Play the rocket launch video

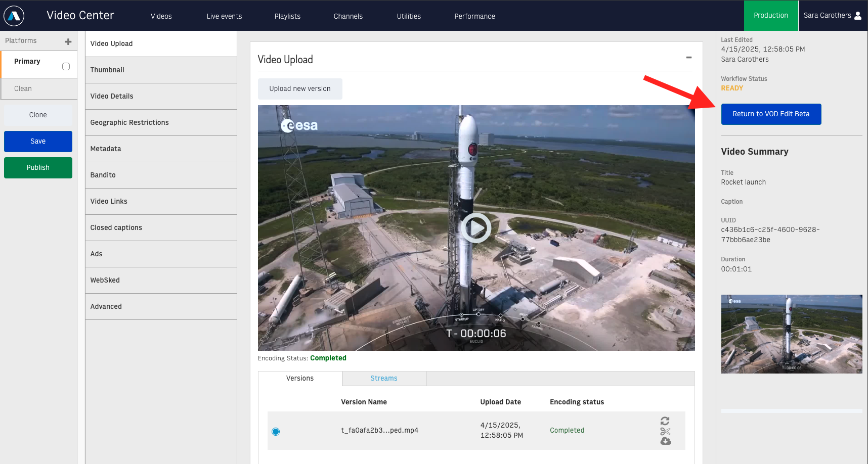[x=476, y=228]
